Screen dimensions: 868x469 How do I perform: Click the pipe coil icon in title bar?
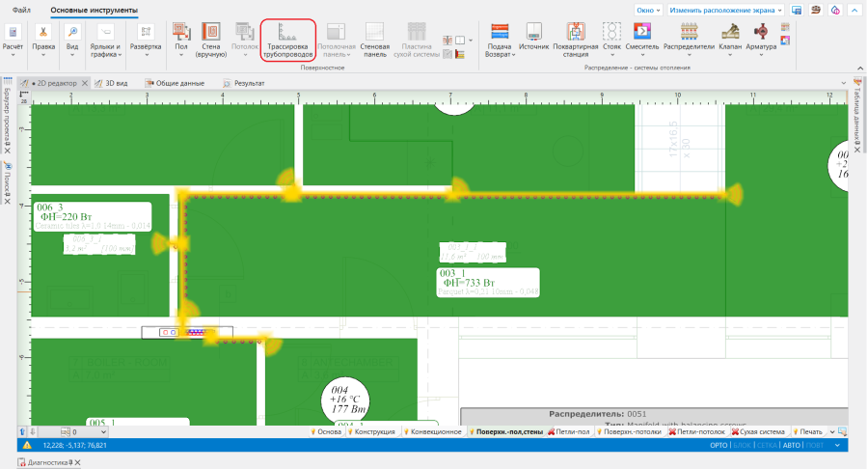pyautogui.click(x=816, y=10)
